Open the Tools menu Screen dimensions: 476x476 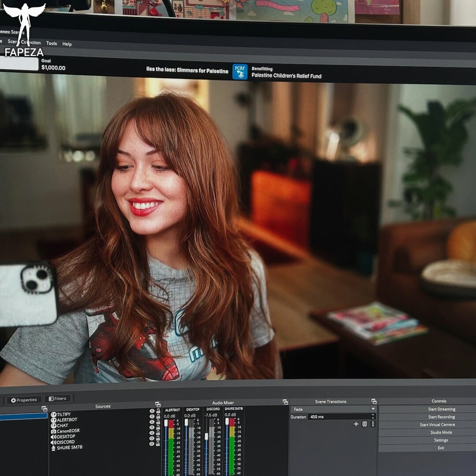(x=51, y=43)
